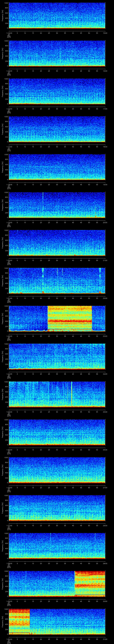Screen dimensions: 114x644
Task: Click the '1:16:00' start time label
Action: [9, 109]
